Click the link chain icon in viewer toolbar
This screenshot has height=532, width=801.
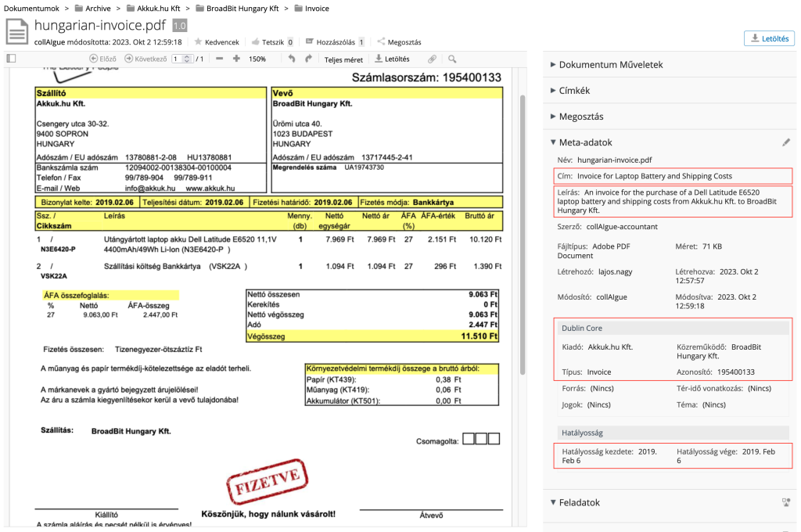click(x=432, y=59)
